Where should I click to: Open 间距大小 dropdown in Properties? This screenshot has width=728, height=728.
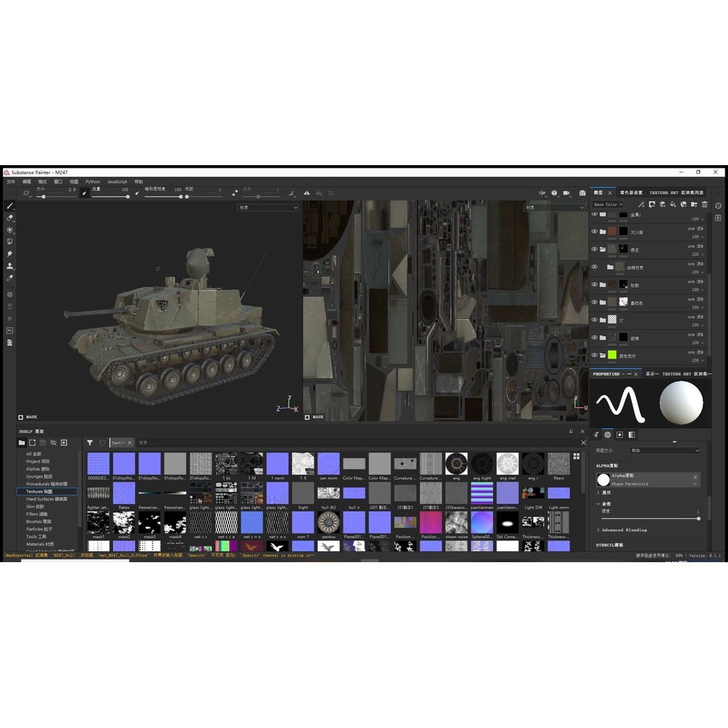(x=665, y=450)
